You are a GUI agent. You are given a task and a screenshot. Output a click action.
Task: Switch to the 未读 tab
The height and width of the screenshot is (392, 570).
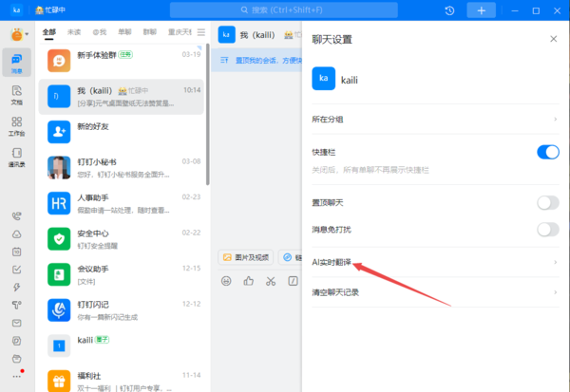(x=74, y=31)
